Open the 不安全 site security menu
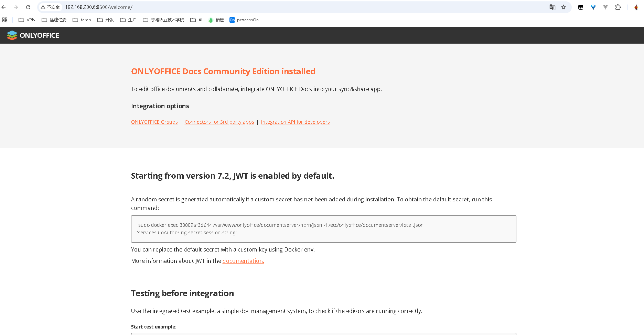The width and height of the screenshot is (644, 335). 50,7
